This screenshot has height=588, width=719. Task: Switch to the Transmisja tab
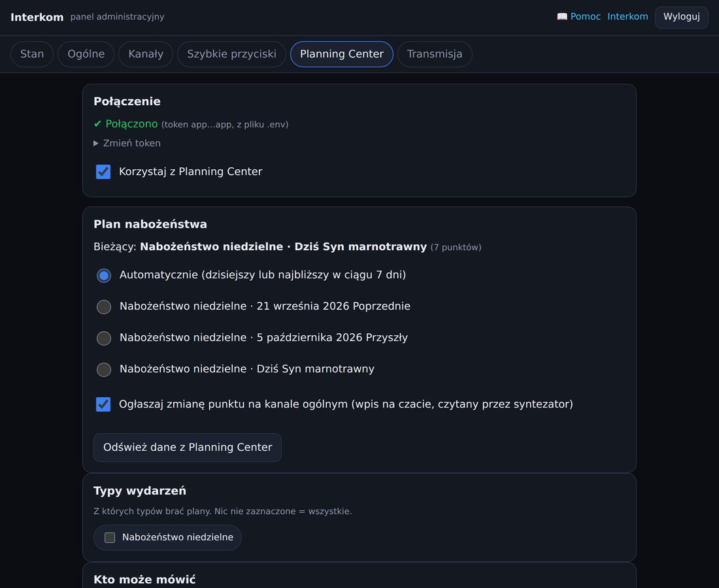tap(435, 54)
